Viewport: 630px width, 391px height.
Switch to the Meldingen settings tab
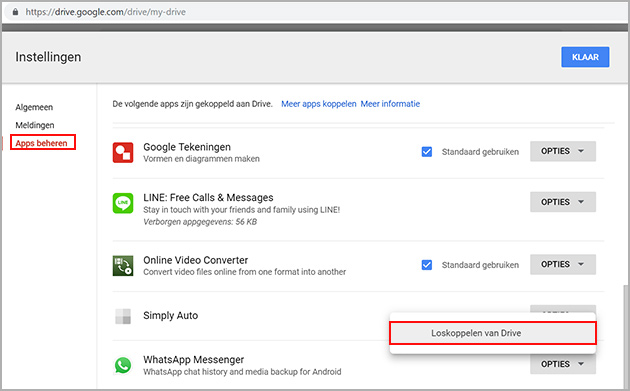pos(35,125)
